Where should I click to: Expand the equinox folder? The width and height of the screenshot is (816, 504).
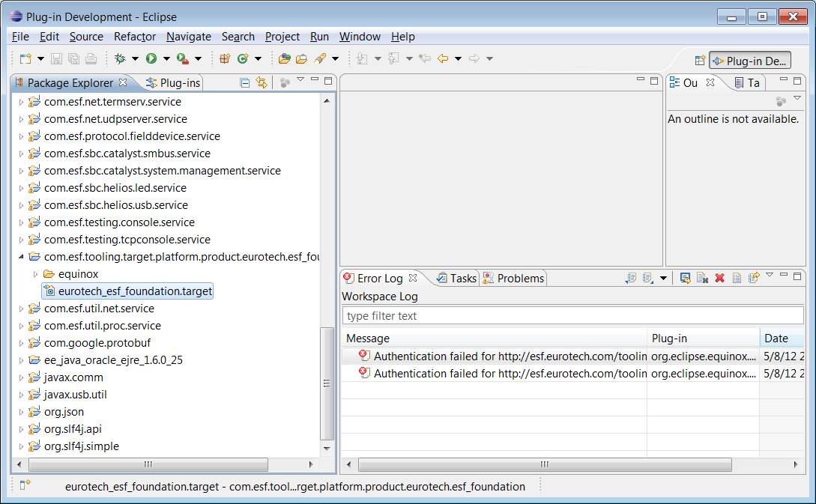[x=35, y=274]
